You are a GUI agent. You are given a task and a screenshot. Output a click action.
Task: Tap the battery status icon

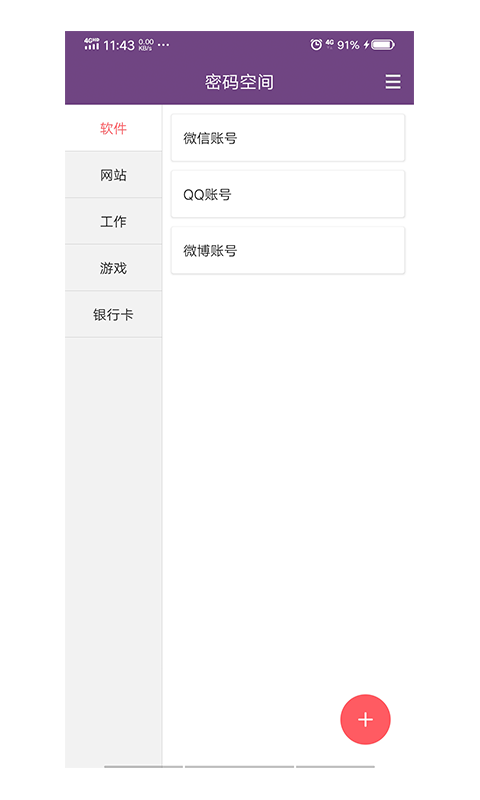point(383,45)
